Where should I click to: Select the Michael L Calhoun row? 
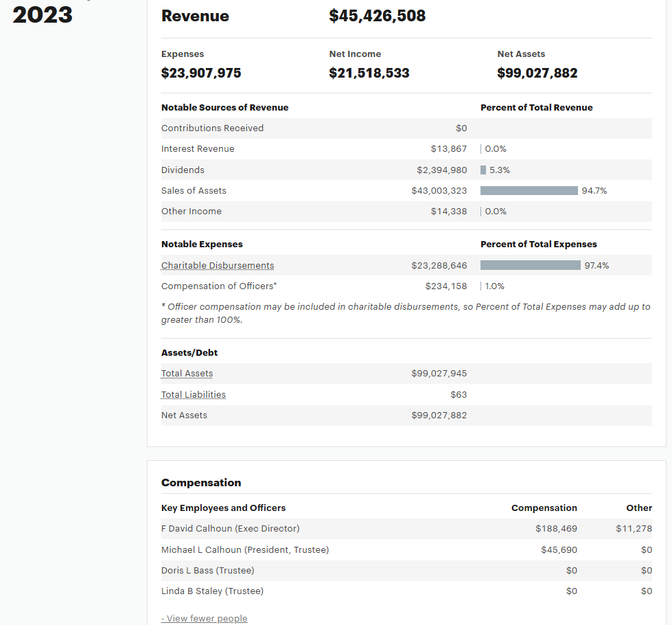point(406,549)
